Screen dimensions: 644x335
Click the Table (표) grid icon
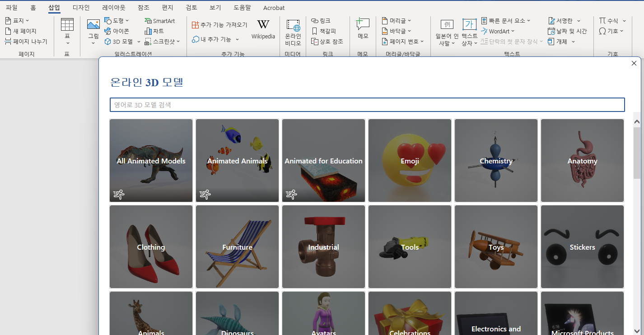pos(67,25)
